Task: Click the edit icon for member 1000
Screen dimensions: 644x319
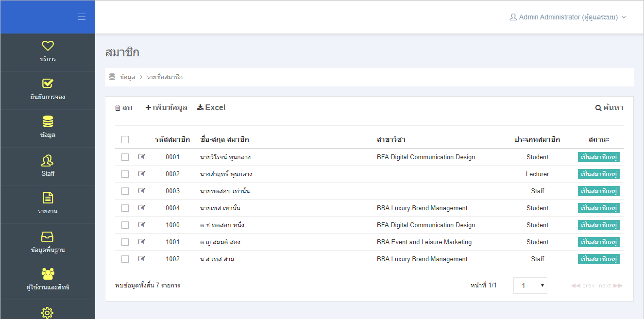Action: [x=142, y=225]
